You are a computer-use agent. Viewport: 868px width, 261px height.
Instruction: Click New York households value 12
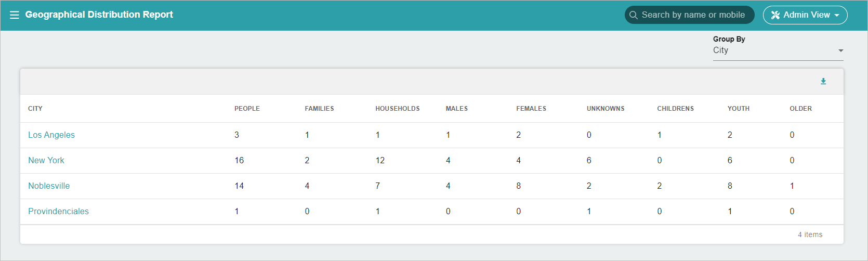[x=380, y=160]
